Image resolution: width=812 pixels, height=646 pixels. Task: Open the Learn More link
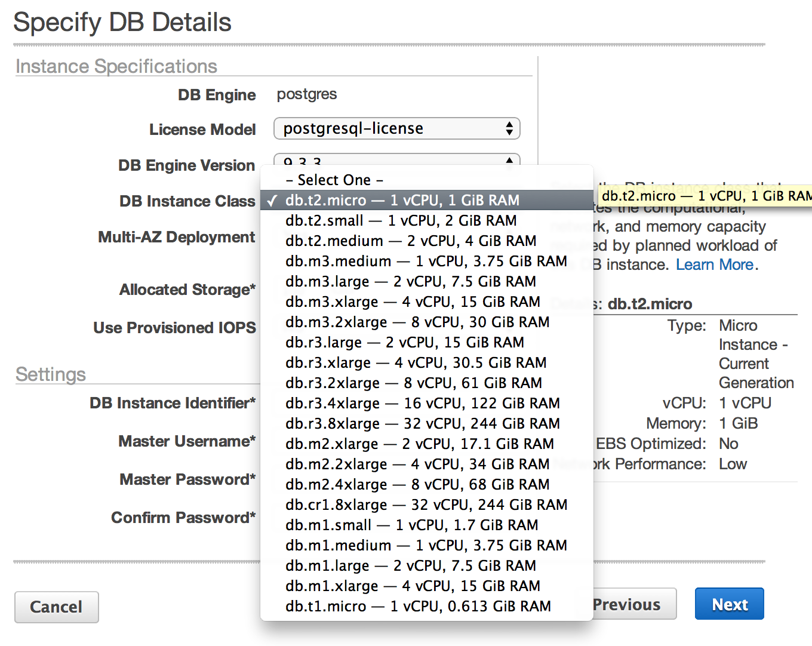click(x=715, y=264)
